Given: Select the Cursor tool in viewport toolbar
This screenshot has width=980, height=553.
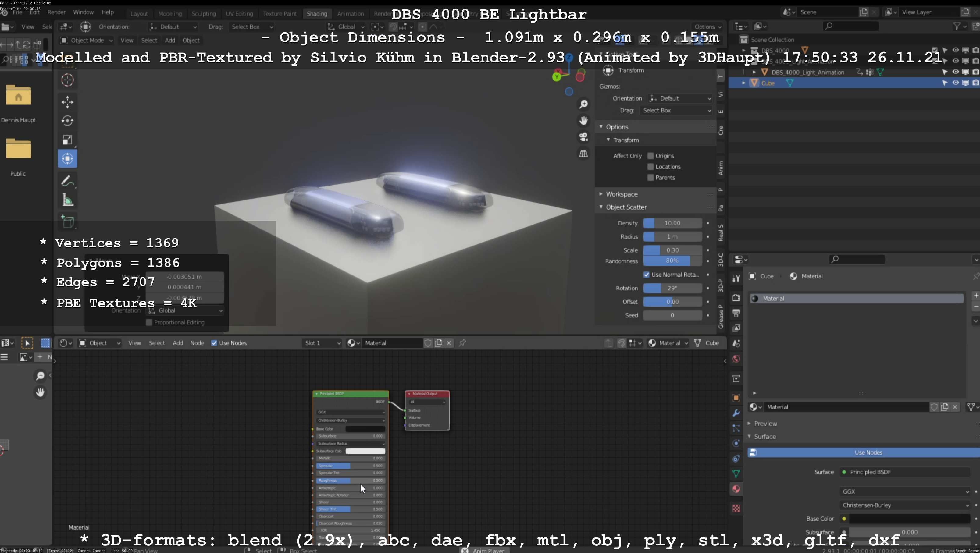Looking at the screenshot, I should [67, 80].
